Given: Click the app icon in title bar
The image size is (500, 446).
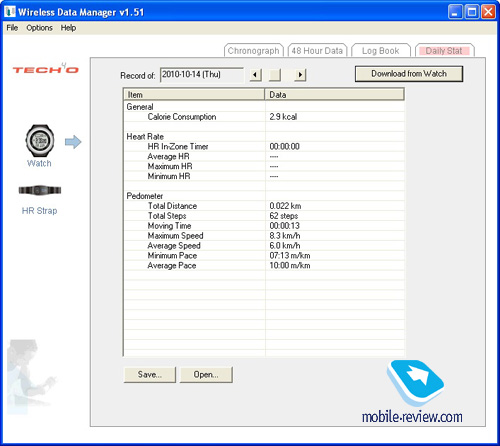Looking at the screenshot, I should coord(10,12).
